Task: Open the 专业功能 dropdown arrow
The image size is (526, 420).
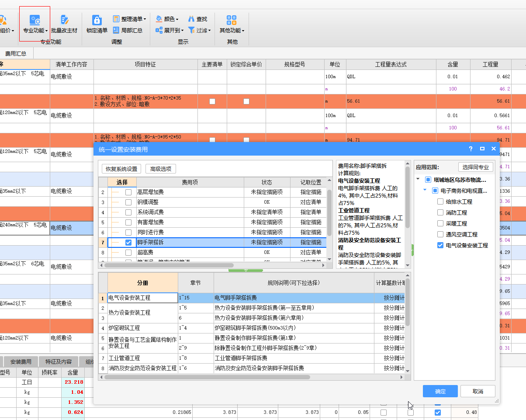Action: [x=46, y=31]
